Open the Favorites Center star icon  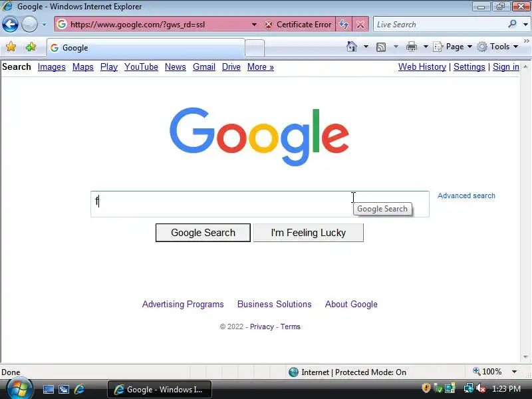coord(11,47)
